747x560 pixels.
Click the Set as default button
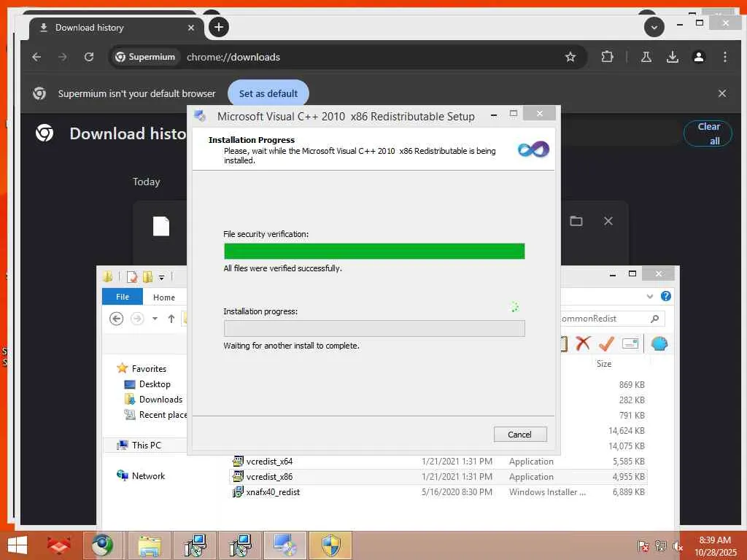(x=268, y=93)
